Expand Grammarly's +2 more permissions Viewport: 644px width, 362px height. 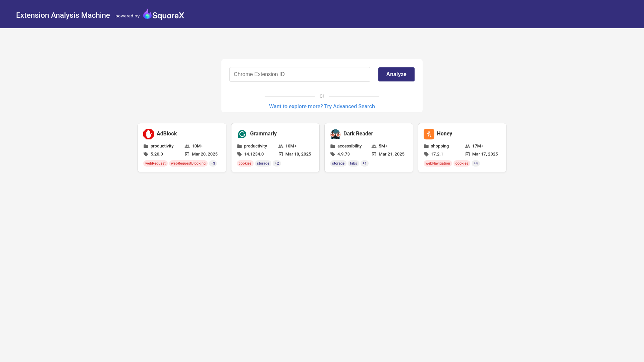coord(277,164)
